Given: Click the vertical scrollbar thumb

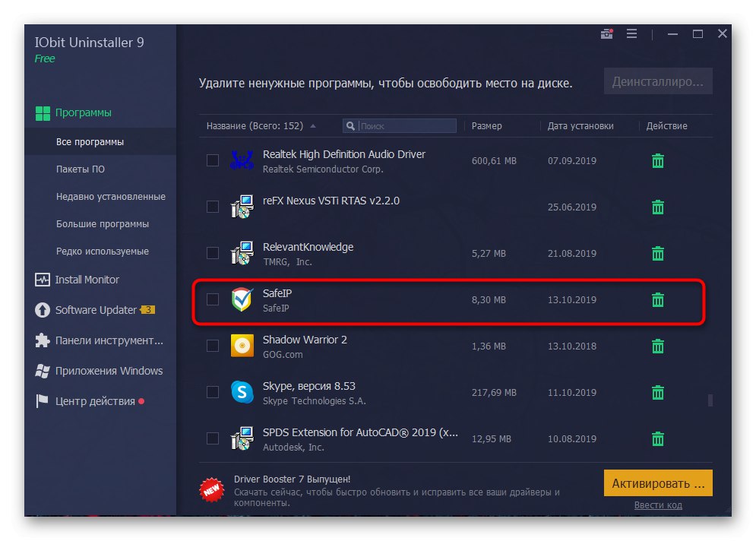Looking at the screenshot, I should pyautogui.click(x=710, y=400).
